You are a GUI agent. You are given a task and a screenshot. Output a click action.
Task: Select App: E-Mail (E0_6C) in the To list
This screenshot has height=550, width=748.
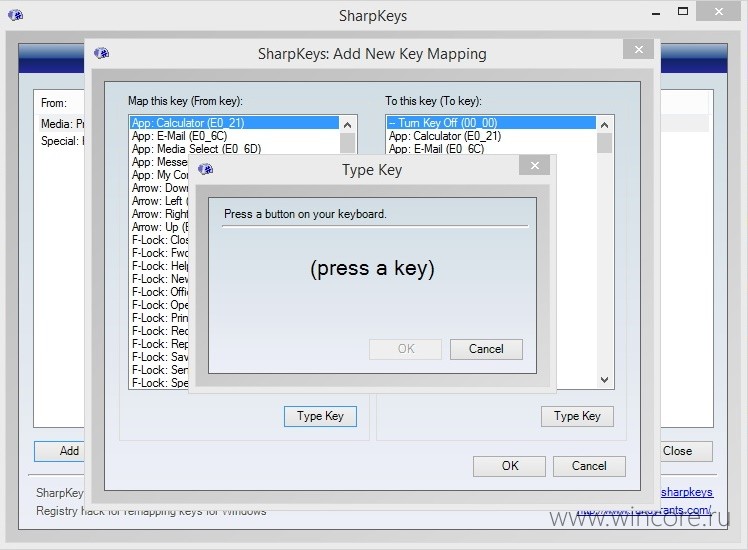point(491,149)
